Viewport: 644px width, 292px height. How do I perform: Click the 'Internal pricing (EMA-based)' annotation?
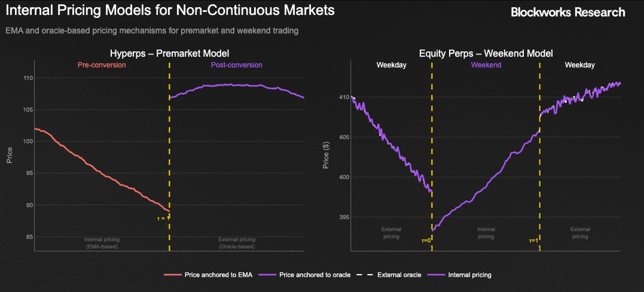[x=102, y=243]
